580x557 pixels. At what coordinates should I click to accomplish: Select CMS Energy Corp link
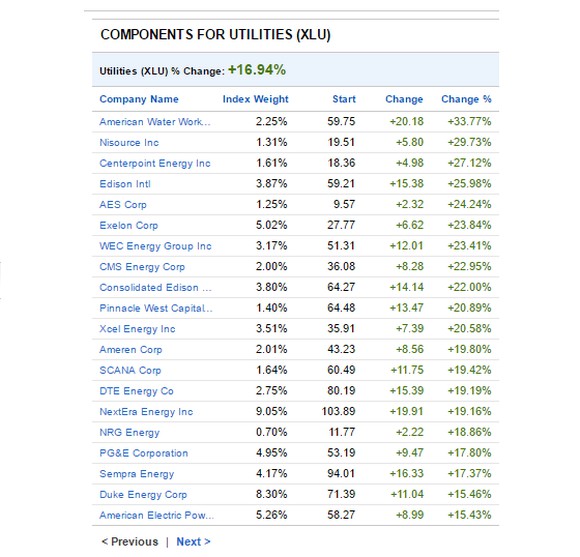point(142,267)
